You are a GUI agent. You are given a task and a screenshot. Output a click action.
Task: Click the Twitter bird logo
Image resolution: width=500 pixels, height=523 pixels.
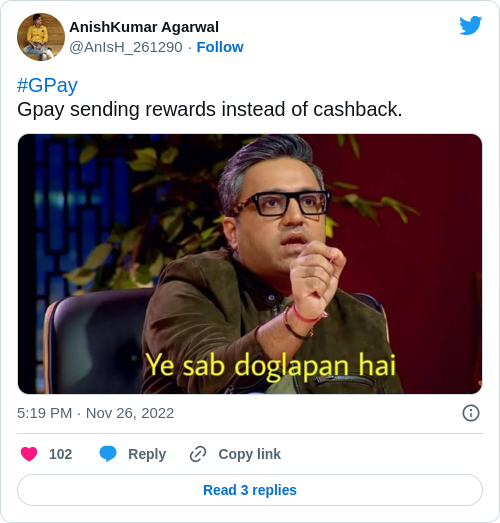pyautogui.click(x=470, y=25)
